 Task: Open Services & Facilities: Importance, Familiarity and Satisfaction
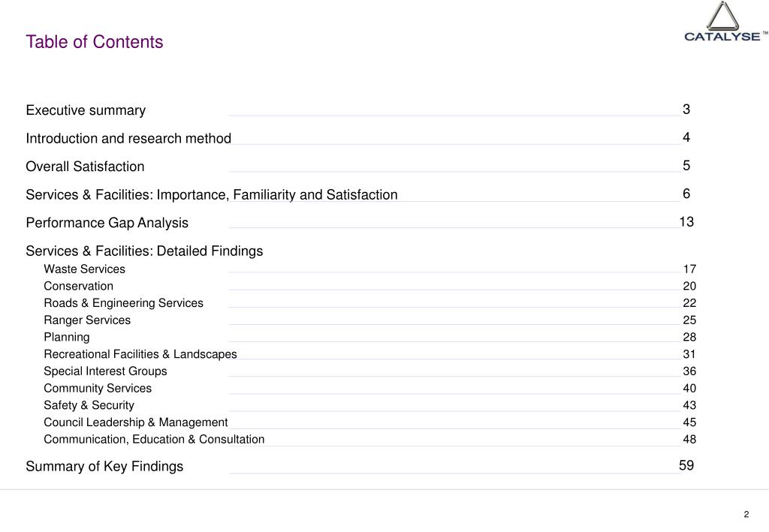coord(212,195)
